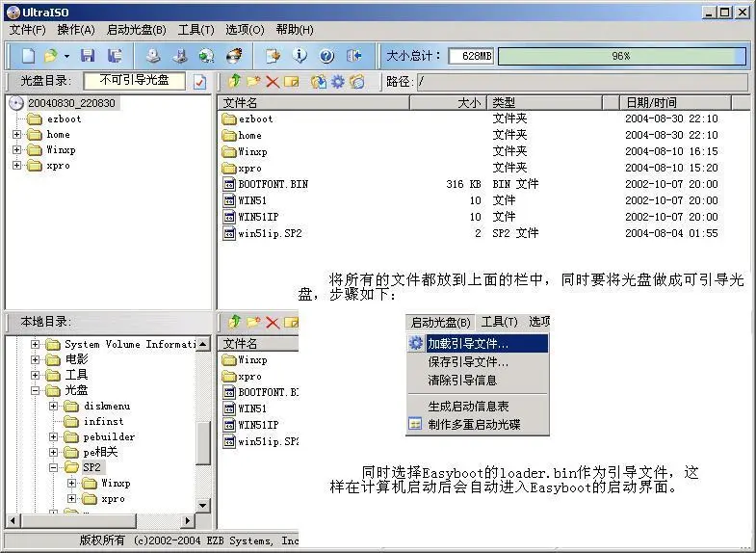Click the Save floppy disk icon
Viewport: 756px width, 553px height.
(x=88, y=56)
